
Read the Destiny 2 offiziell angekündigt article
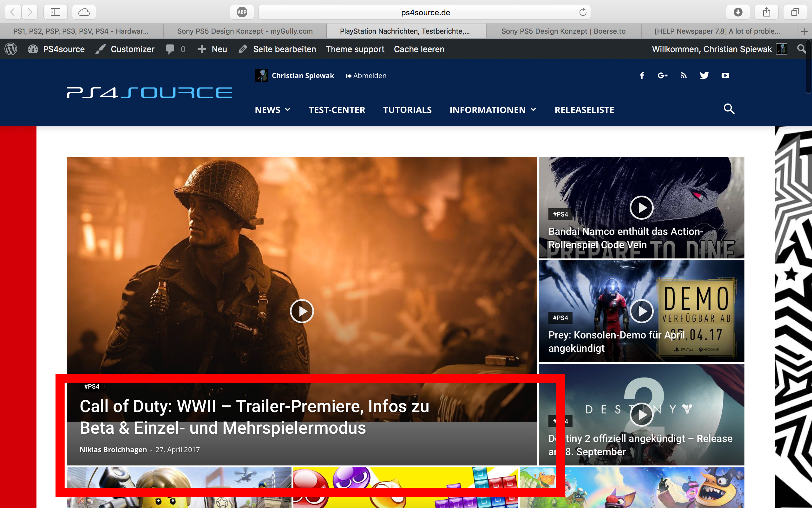click(640, 445)
